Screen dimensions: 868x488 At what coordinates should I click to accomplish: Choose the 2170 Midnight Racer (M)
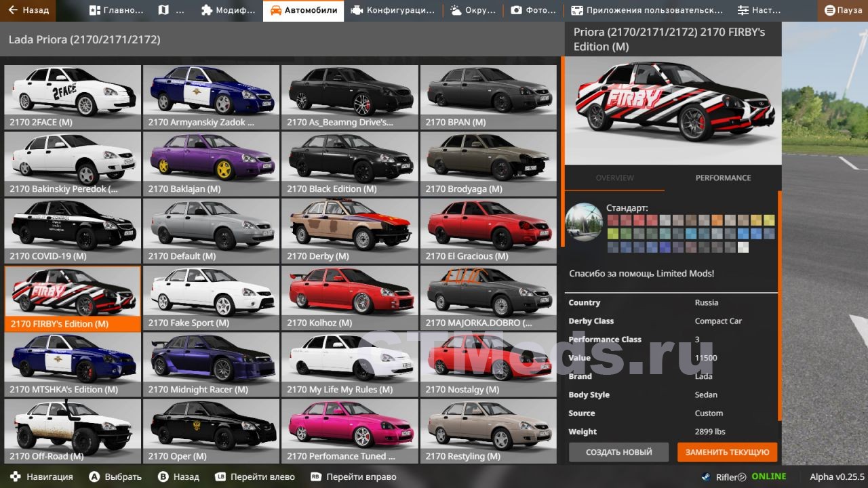[212, 364]
